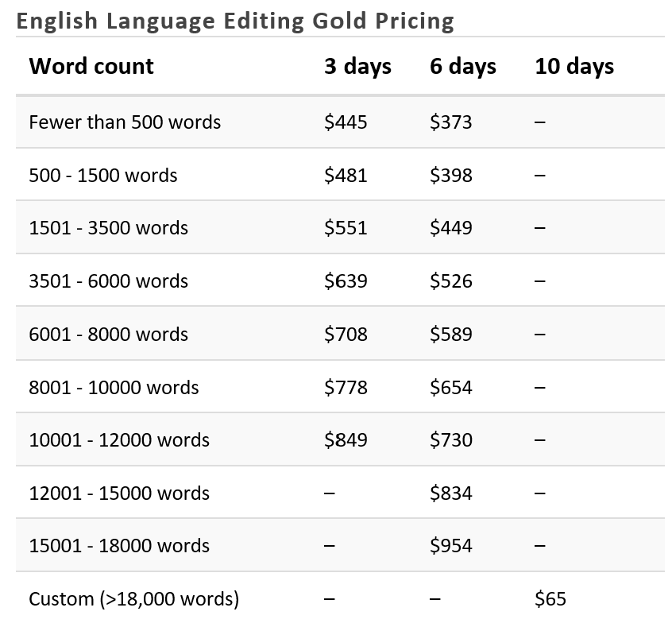Viewport: 672px width, 623px height.
Task: Select the "3501 - 6000 words" row label
Action: click(108, 281)
